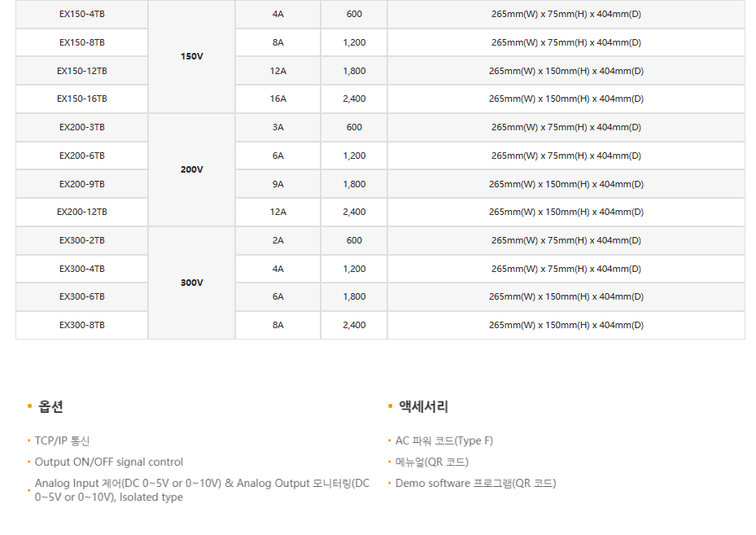Click Output ON/OFF signal control item
Image resolution: width=756 pixels, height=535 pixels.
108,462
